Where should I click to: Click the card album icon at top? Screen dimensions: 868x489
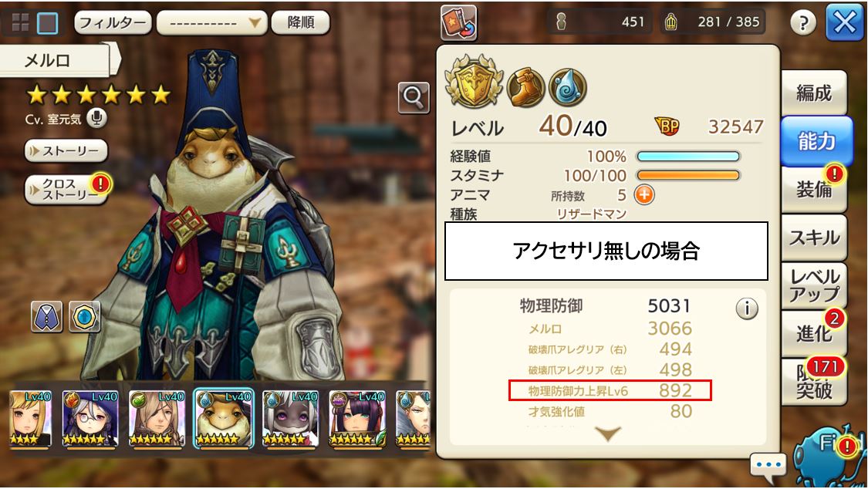click(458, 22)
